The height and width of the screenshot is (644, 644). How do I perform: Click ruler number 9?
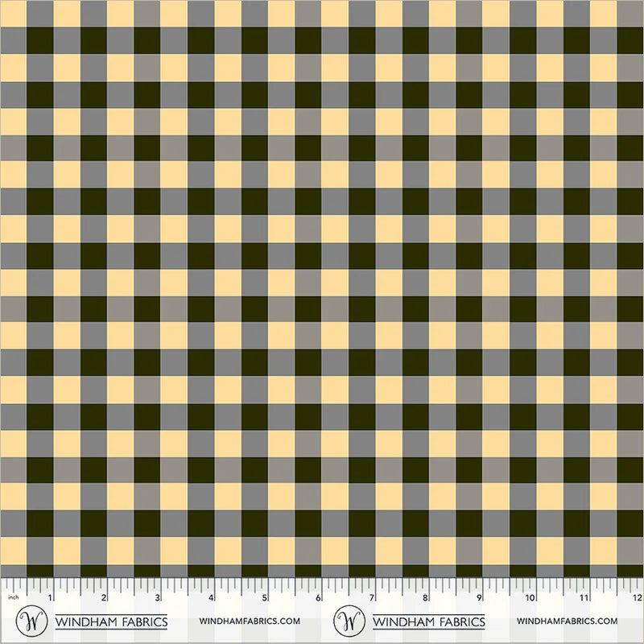(x=479, y=597)
